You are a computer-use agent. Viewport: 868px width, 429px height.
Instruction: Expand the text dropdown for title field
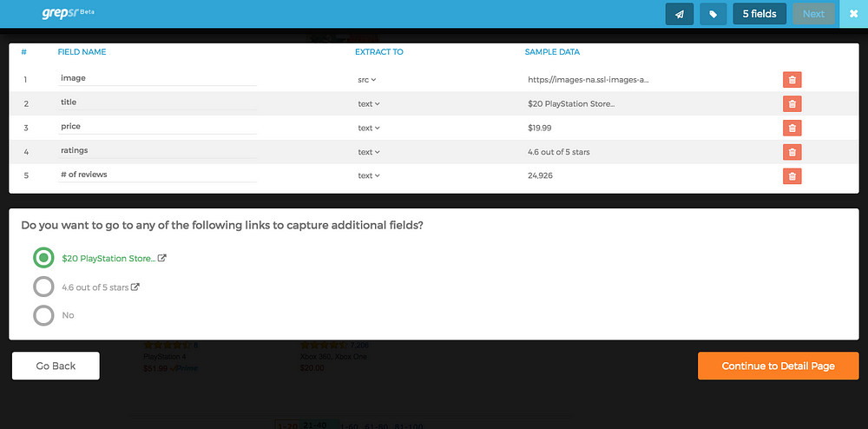(x=369, y=103)
